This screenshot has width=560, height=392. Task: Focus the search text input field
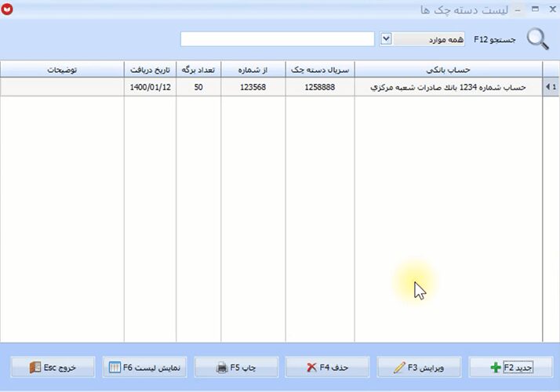point(277,39)
